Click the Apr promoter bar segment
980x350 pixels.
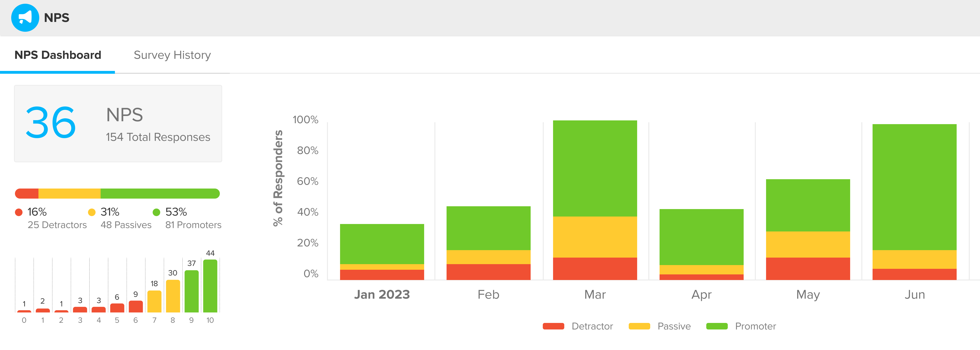tap(702, 237)
